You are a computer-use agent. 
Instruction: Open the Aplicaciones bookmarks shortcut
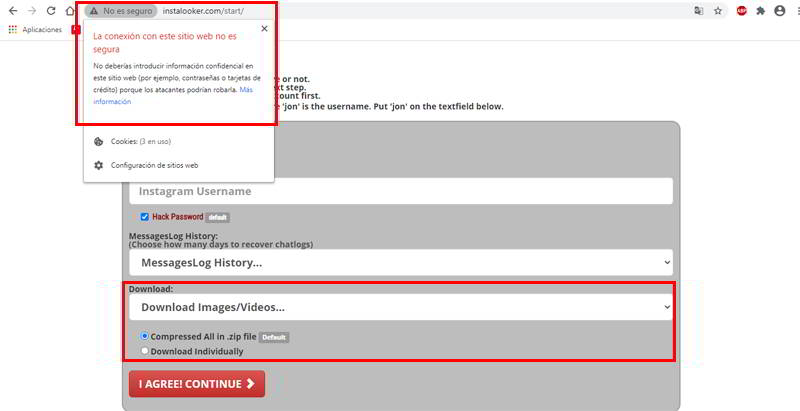(35, 30)
